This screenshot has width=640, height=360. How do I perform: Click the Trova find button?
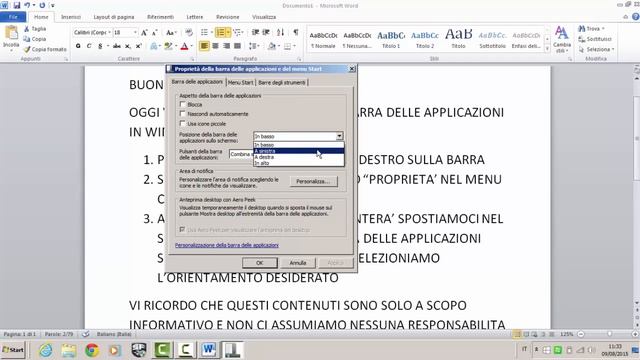(x=591, y=29)
